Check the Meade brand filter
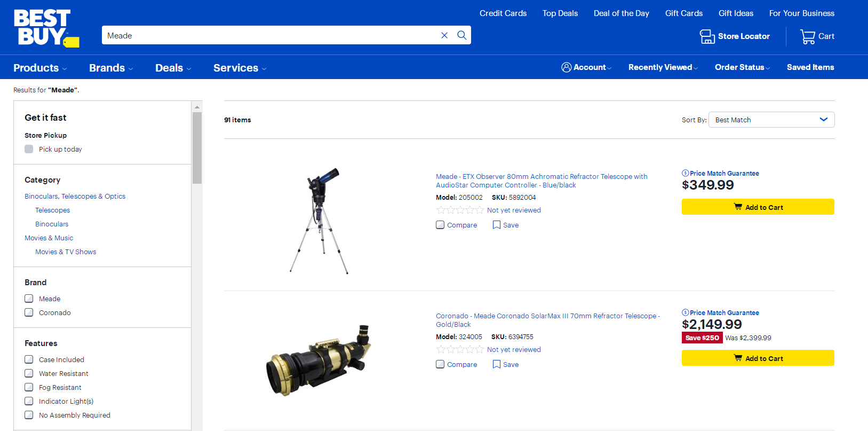868x431 pixels. click(x=29, y=299)
